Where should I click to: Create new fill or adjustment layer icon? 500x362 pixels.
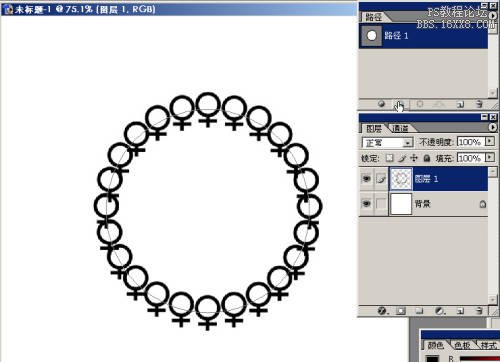pos(440,311)
